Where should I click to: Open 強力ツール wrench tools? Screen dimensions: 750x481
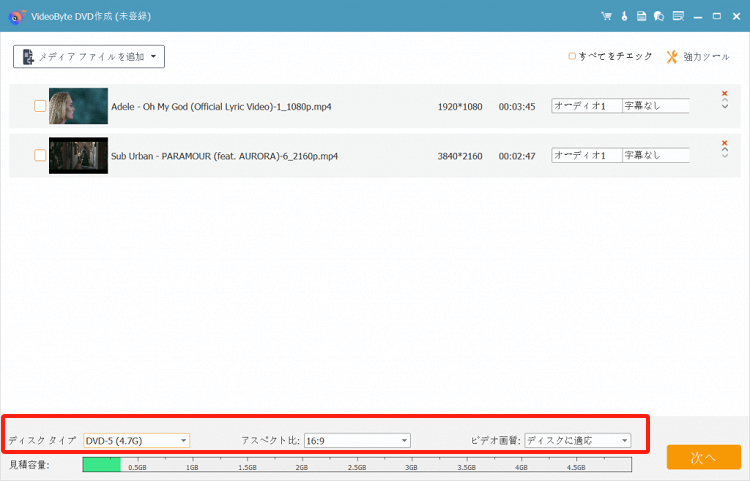tap(698, 57)
